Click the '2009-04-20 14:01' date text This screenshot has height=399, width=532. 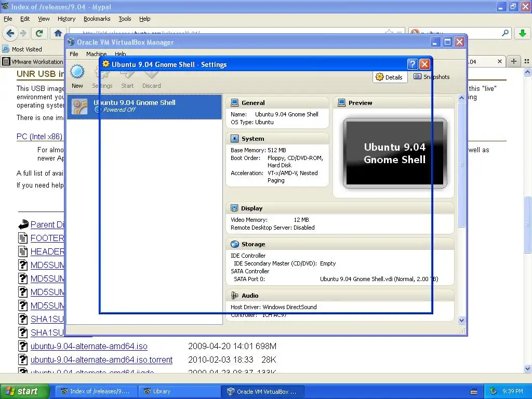pyautogui.click(x=220, y=346)
